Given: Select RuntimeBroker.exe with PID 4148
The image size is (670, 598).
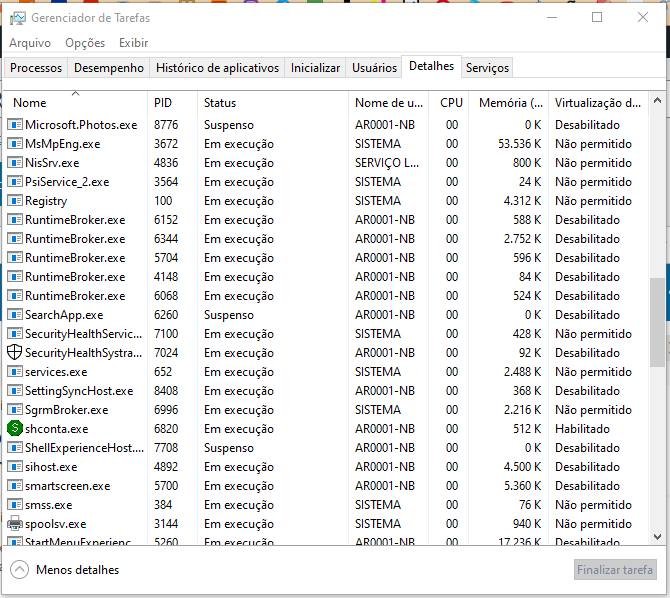Looking at the screenshot, I should coord(75,277).
